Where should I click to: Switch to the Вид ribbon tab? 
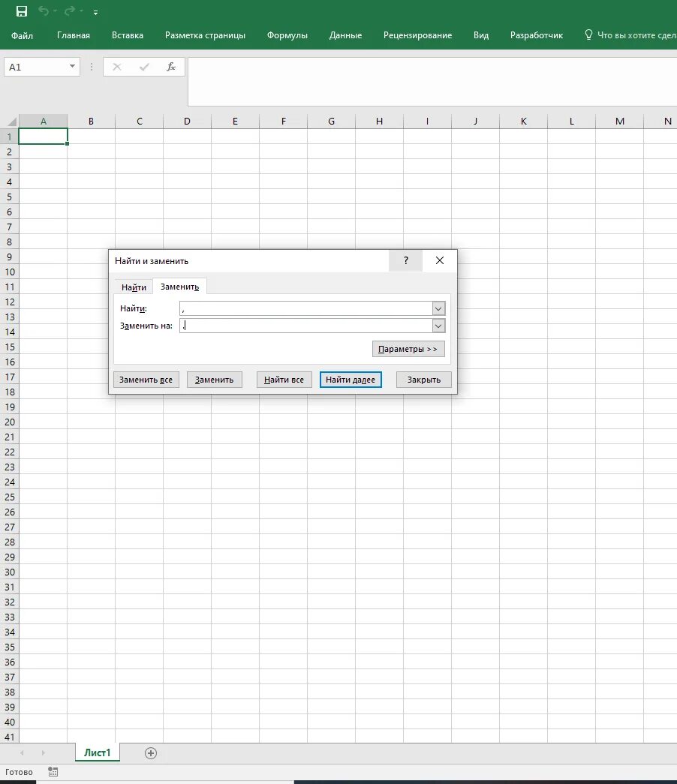[481, 35]
